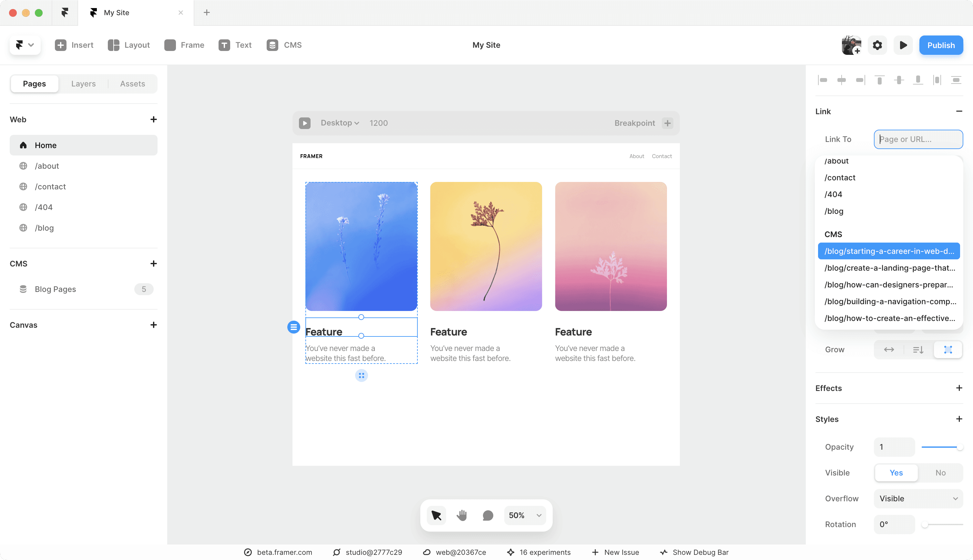Add new Web page with plus icon
The width and height of the screenshot is (973, 560).
coord(154,119)
